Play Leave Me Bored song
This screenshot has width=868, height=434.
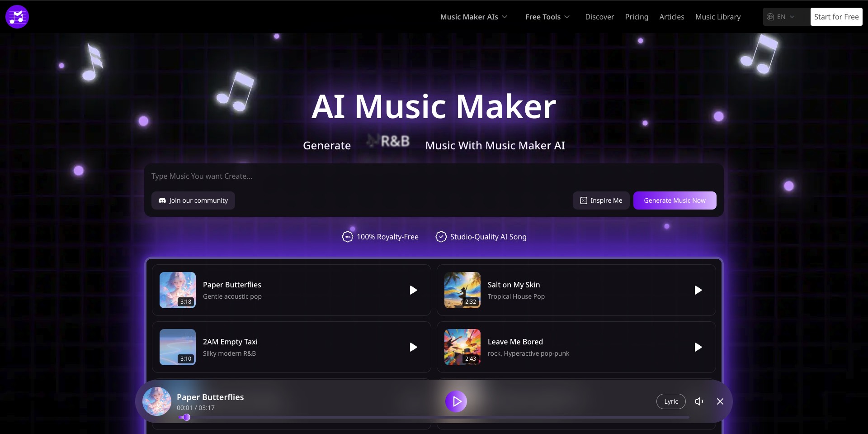tap(698, 347)
